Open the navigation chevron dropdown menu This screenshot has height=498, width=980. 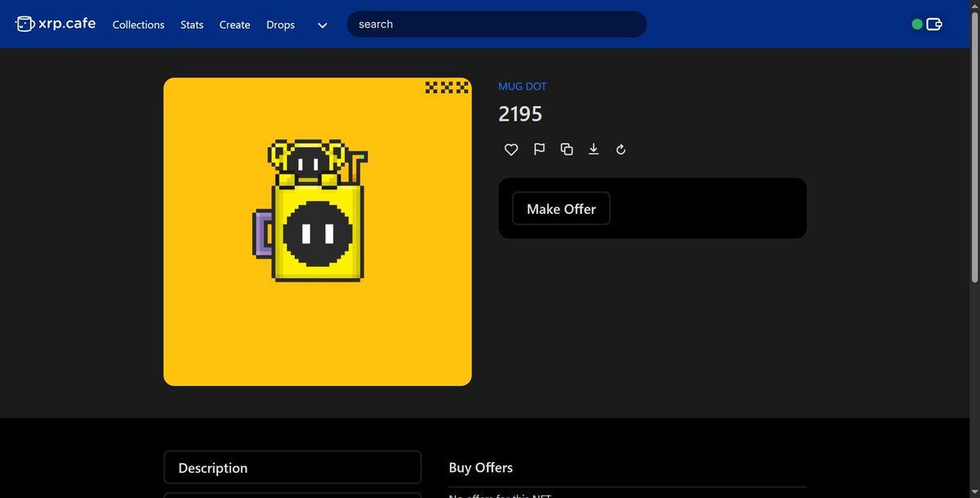coord(321,25)
